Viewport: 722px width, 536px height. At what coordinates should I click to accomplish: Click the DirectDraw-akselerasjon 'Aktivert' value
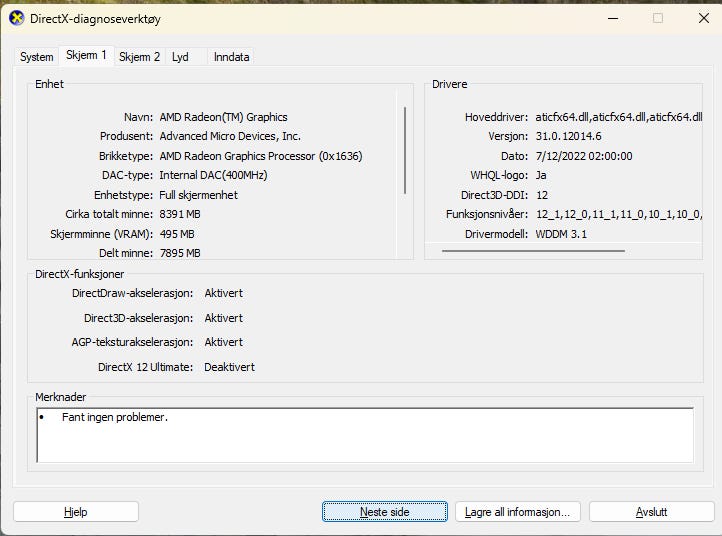223,293
